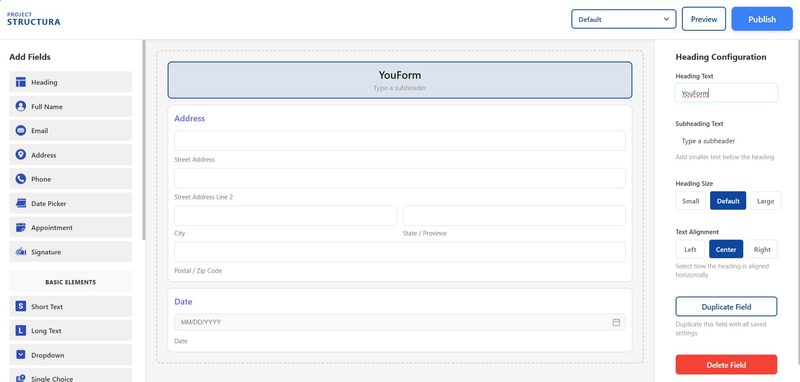800x382 pixels.
Task: Click the Address section label
Action: pos(189,118)
